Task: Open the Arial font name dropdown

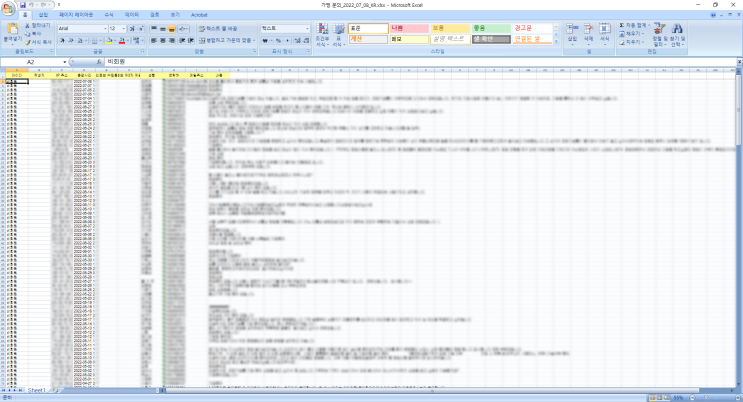Action: tap(104, 29)
